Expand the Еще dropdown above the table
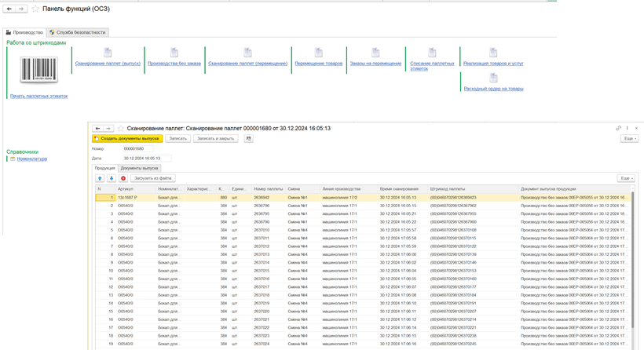 pos(625,178)
